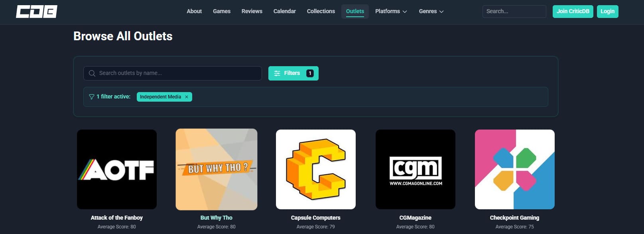Remove the Independent Media filter with its X
Image resolution: width=644 pixels, height=234 pixels.
tap(187, 97)
